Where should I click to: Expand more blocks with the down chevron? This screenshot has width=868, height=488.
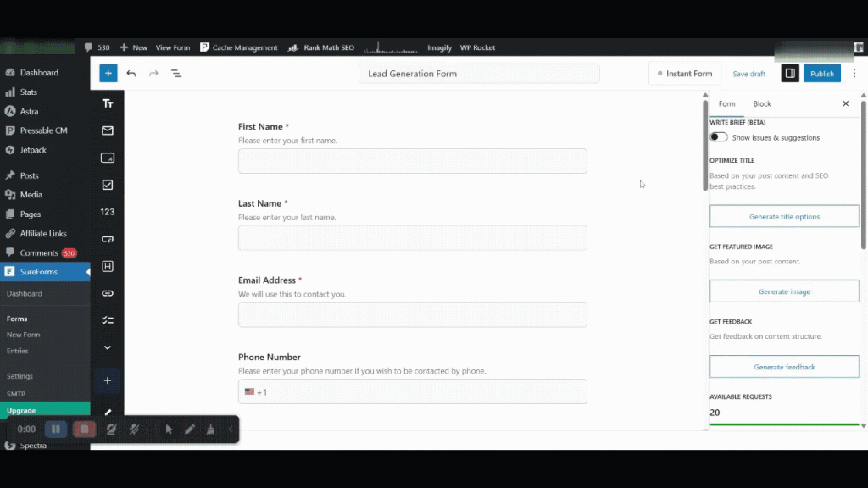[x=108, y=347]
